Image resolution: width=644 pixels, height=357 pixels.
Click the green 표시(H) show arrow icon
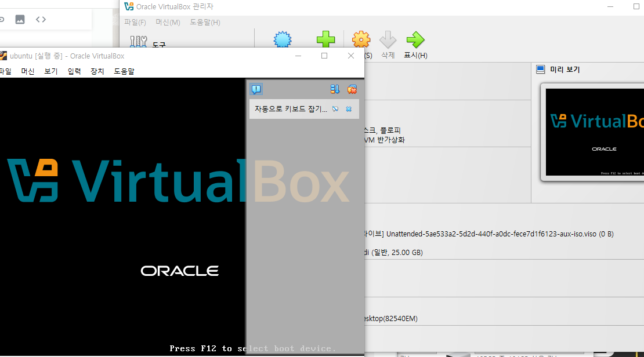pos(415,40)
